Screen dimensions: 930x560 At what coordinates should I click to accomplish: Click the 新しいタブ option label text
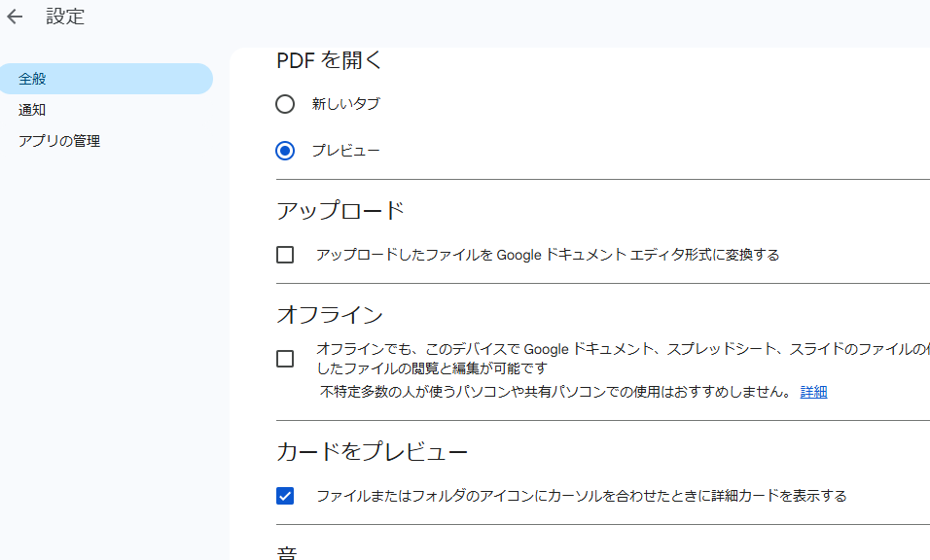coord(345,104)
